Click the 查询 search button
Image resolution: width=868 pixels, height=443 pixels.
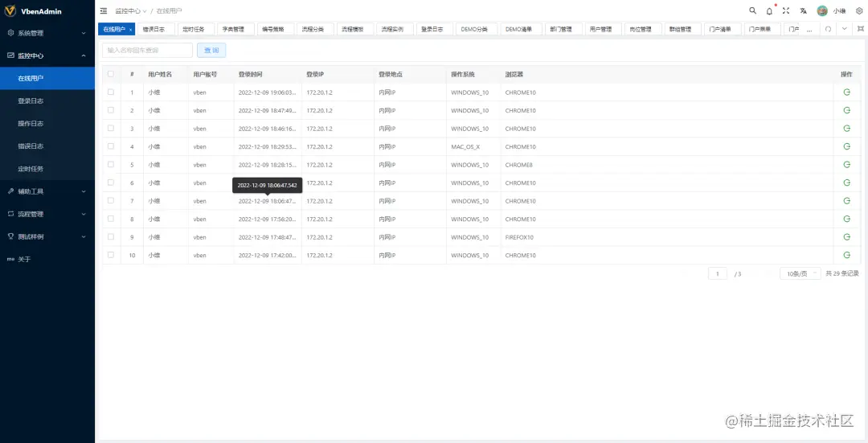211,51
